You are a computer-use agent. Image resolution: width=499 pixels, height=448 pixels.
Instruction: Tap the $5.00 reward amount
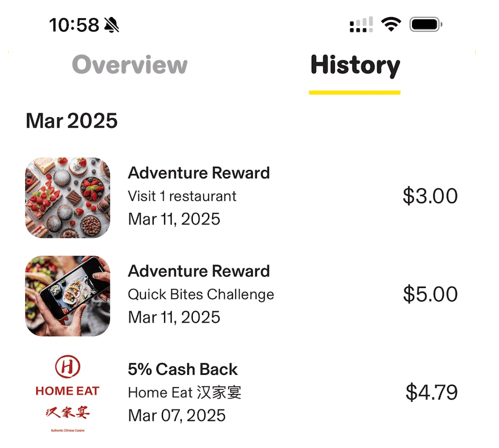(x=430, y=294)
